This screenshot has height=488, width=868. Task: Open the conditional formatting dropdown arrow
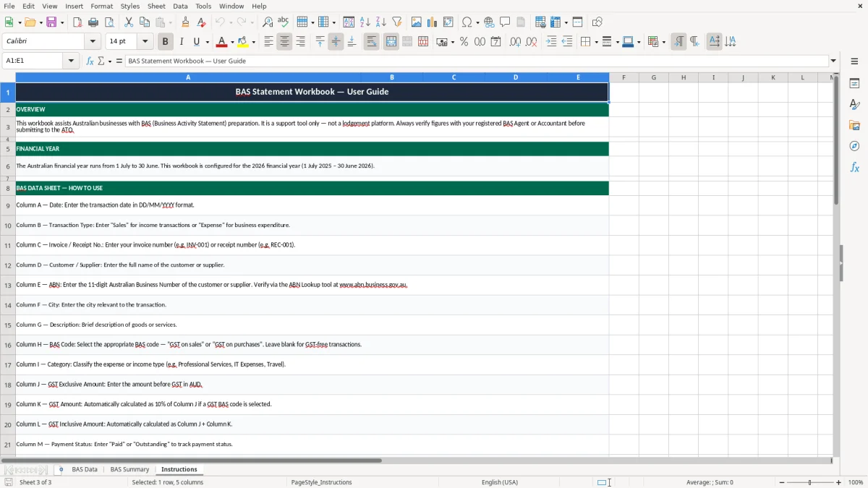[x=663, y=42]
